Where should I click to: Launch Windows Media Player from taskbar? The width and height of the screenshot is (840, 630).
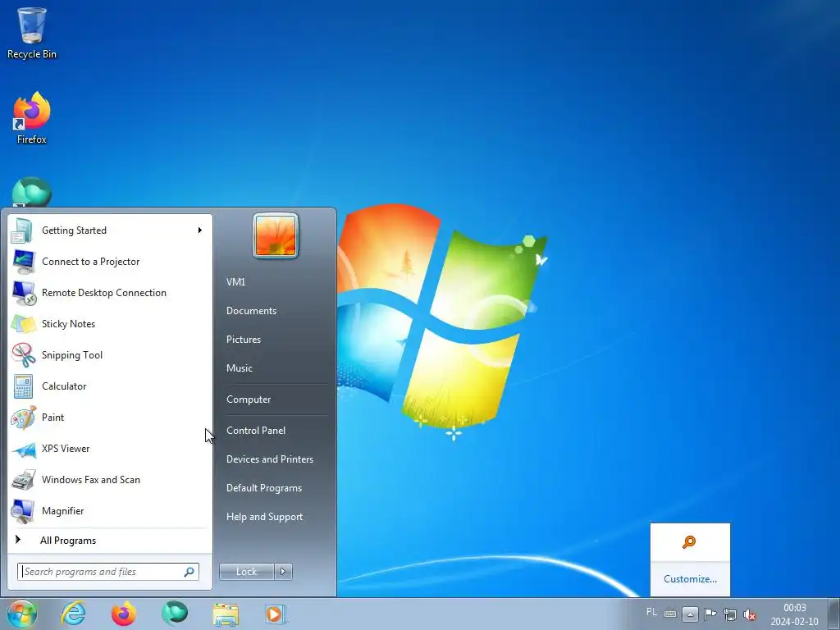click(276, 614)
